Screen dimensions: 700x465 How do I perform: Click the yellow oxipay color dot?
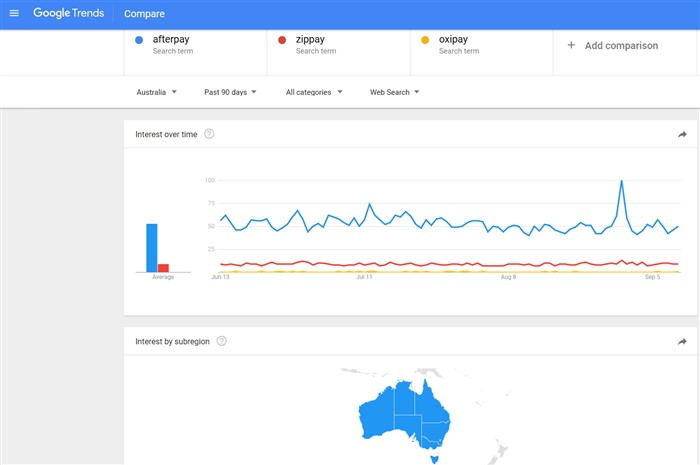click(x=425, y=40)
